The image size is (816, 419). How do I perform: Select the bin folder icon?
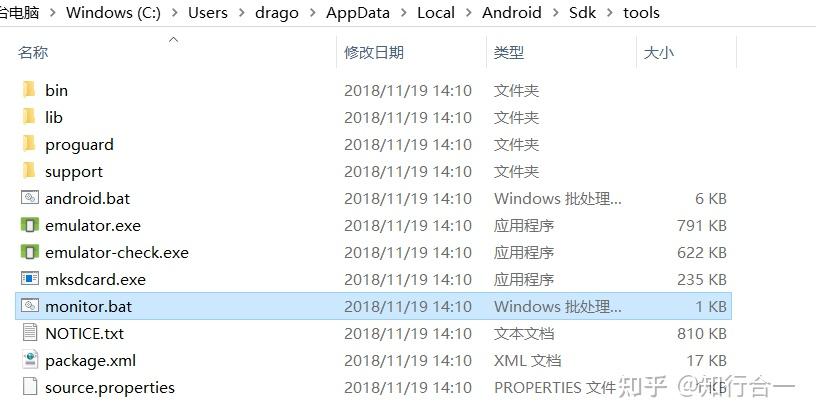coord(29,90)
